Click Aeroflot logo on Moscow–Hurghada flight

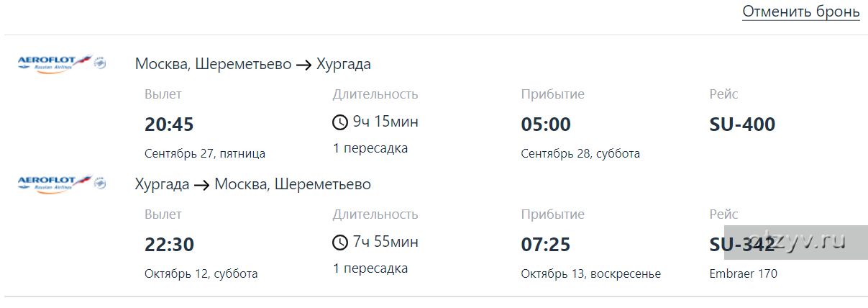point(61,63)
